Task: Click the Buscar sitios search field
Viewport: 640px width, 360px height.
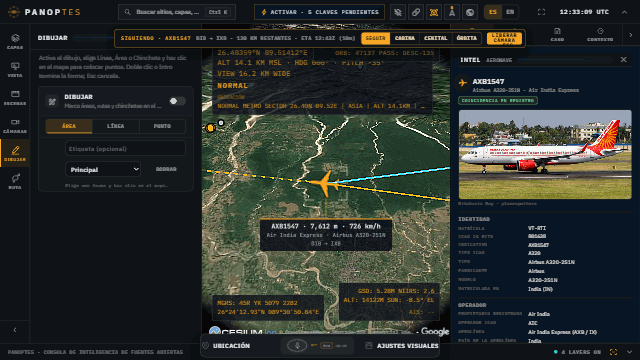Action: tap(177, 12)
